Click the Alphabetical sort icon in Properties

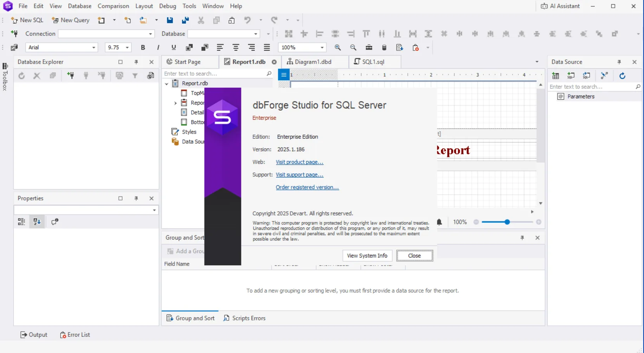click(x=37, y=222)
